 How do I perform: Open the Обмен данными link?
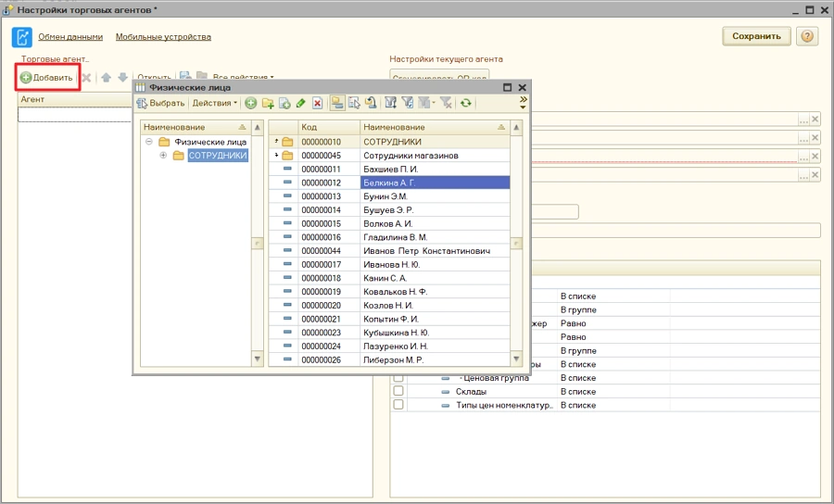70,37
